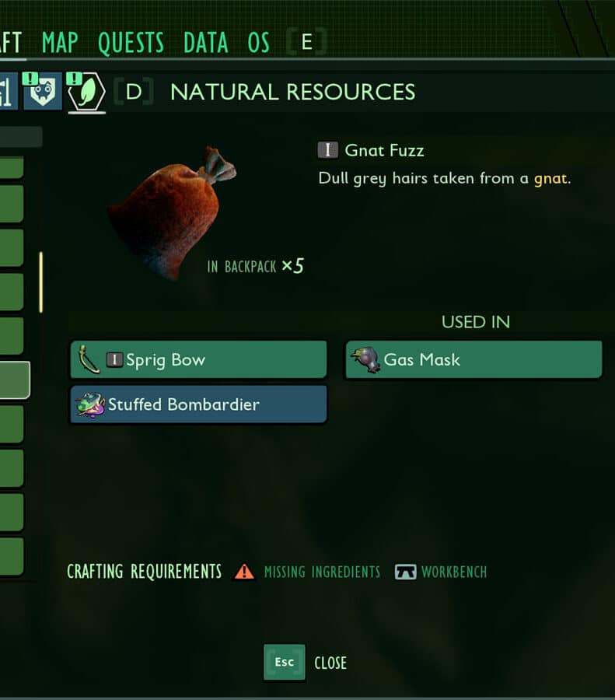This screenshot has height=700, width=615.
Task: Open the MAP tab
Action: pyautogui.click(x=60, y=43)
